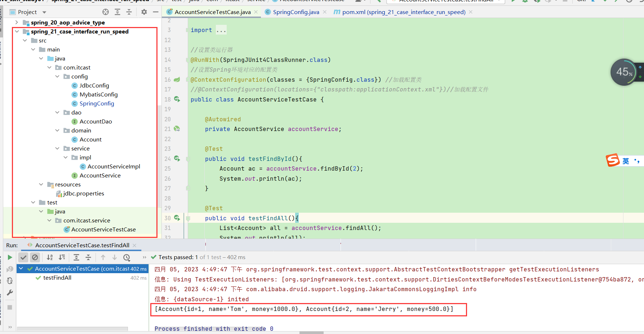Select the AccountDao interface

pyautogui.click(x=96, y=121)
